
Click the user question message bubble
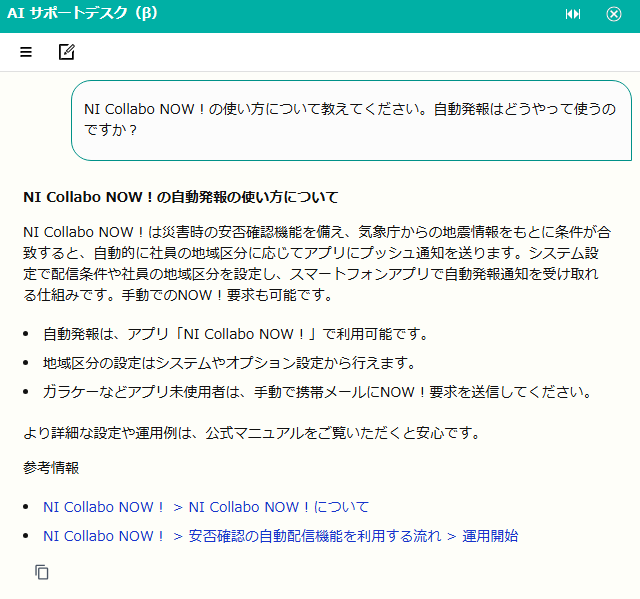(350, 119)
